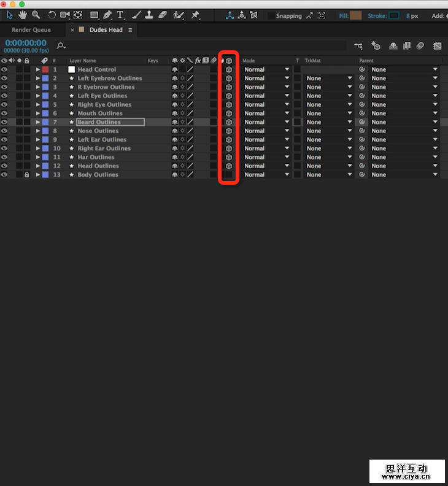Choose Local Axis mode icon
Viewport: 448px width, 486px height.
click(x=230, y=15)
